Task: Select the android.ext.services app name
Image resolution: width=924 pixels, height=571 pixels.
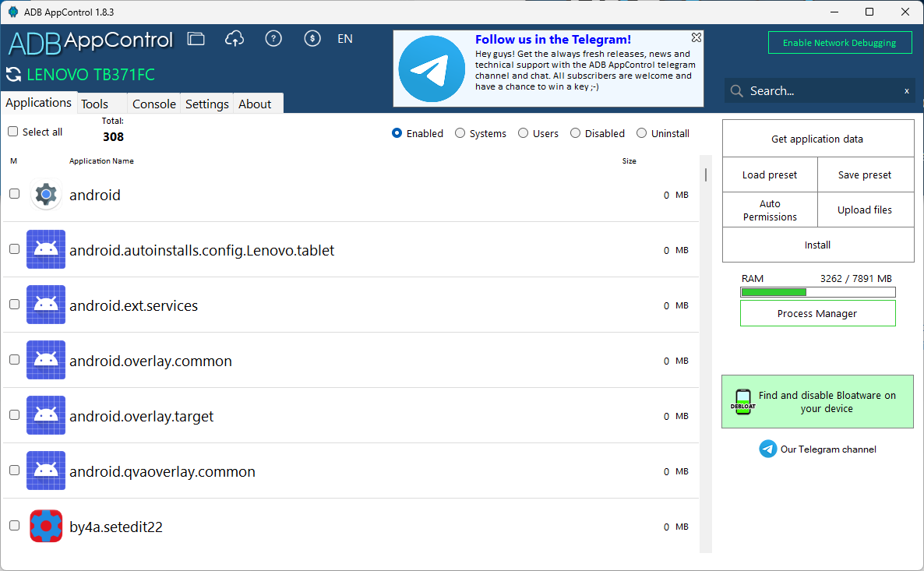Action: (134, 306)
